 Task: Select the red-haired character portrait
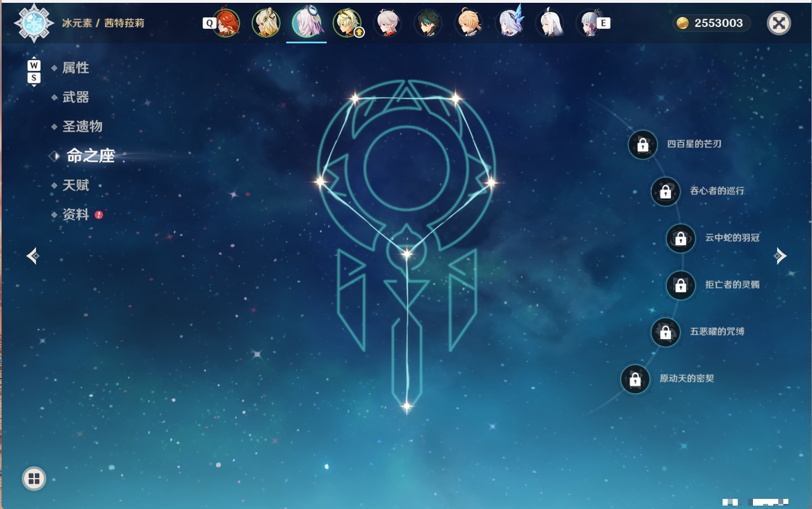point(226,23)
